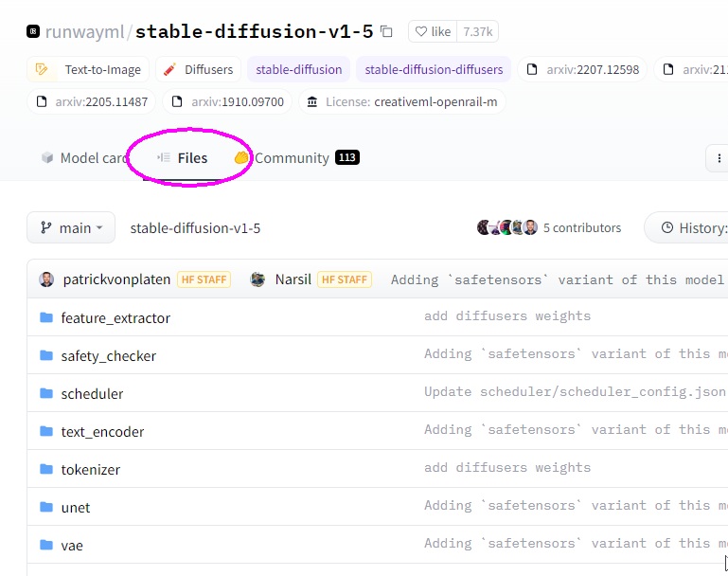Screen dimensions: 728x576
Task: Expand the main branch dropdown
Action: click(x=71, y=227)
